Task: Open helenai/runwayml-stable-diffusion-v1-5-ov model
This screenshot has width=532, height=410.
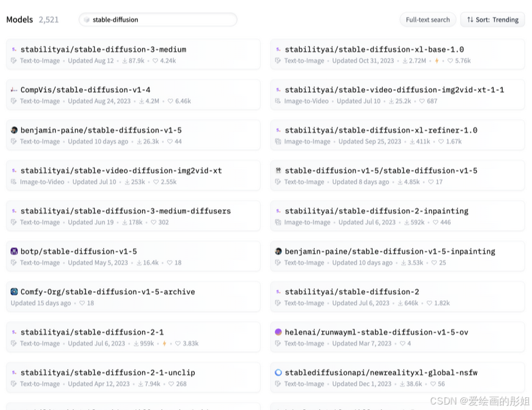Action: (x=376, y=332)
